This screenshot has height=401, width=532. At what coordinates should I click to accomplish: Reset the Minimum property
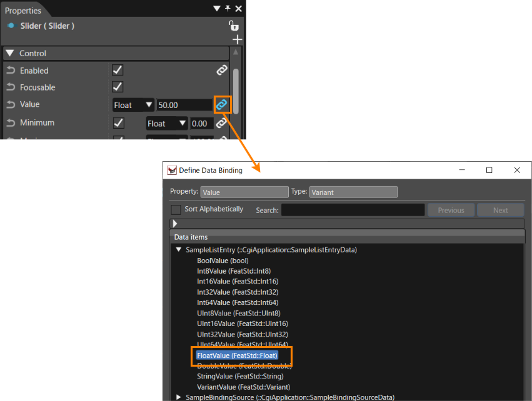[x=11, y=122]
